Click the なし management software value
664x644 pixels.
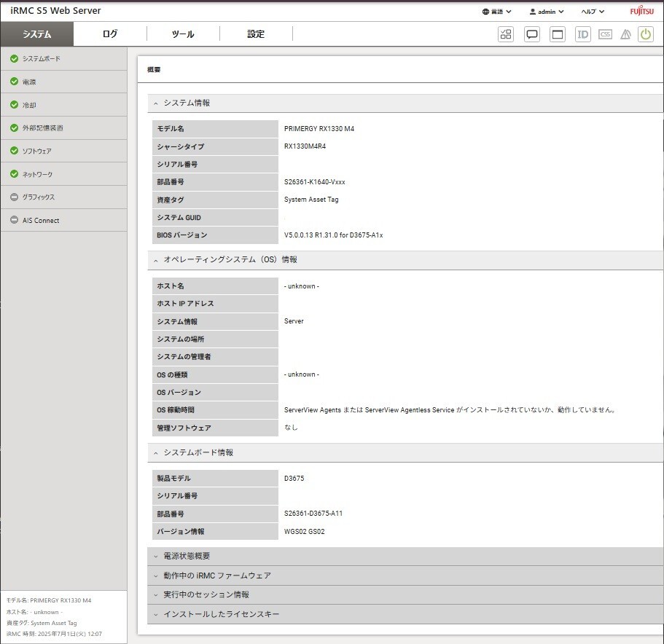coord(291,428)
